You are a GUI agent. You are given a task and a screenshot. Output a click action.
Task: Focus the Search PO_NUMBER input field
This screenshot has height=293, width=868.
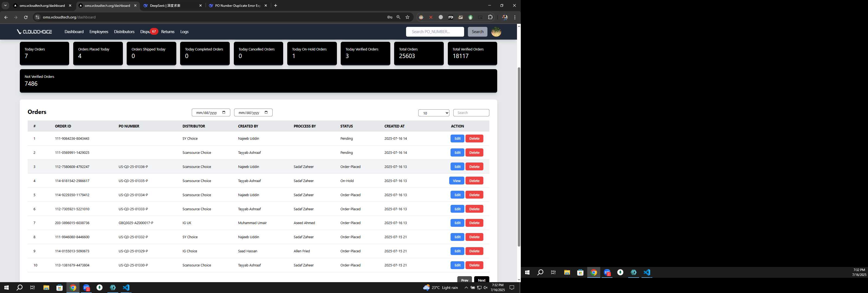point(435,32)
